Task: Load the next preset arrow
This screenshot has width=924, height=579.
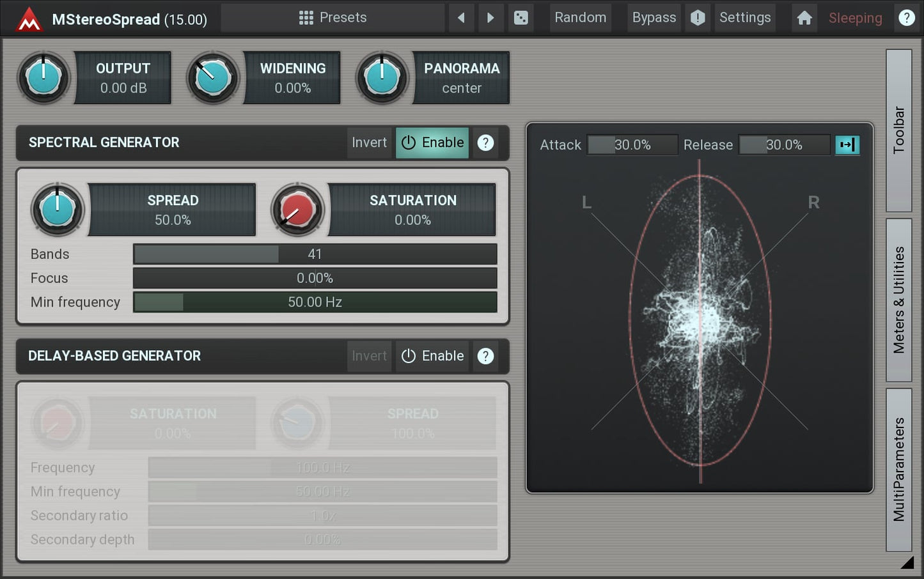Action: (x=490, y=18)
